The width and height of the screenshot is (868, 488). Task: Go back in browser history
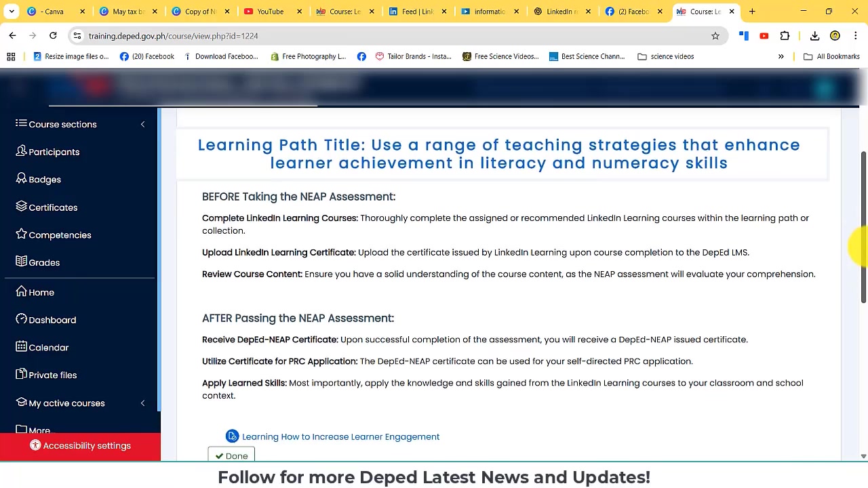12,35
